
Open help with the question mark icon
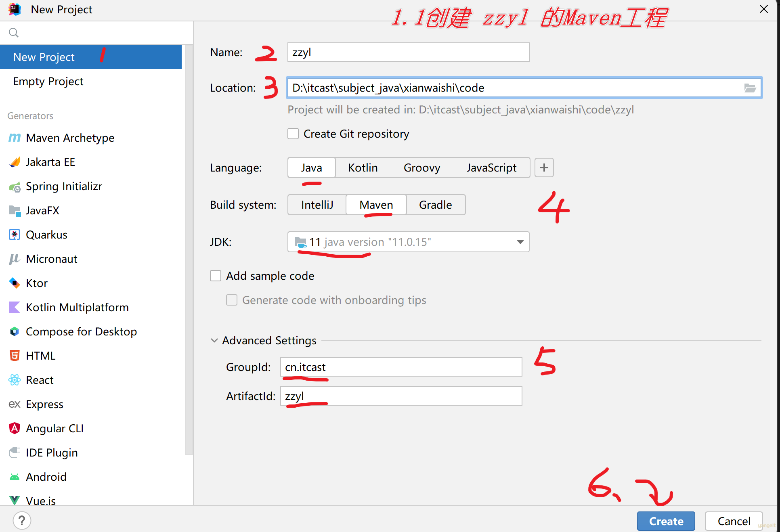point(22,520)
